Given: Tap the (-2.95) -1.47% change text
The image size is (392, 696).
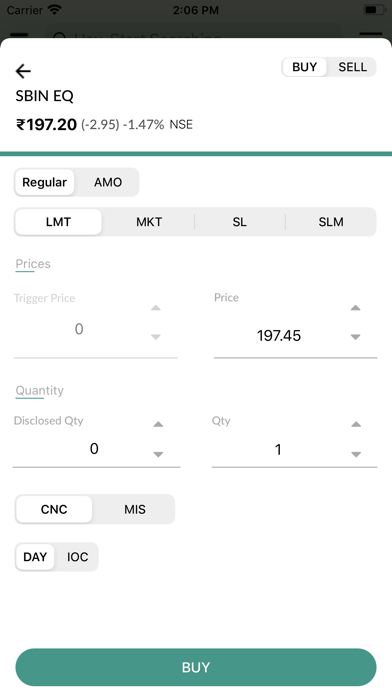Looking at the screenshot, I should click(122, 125).
